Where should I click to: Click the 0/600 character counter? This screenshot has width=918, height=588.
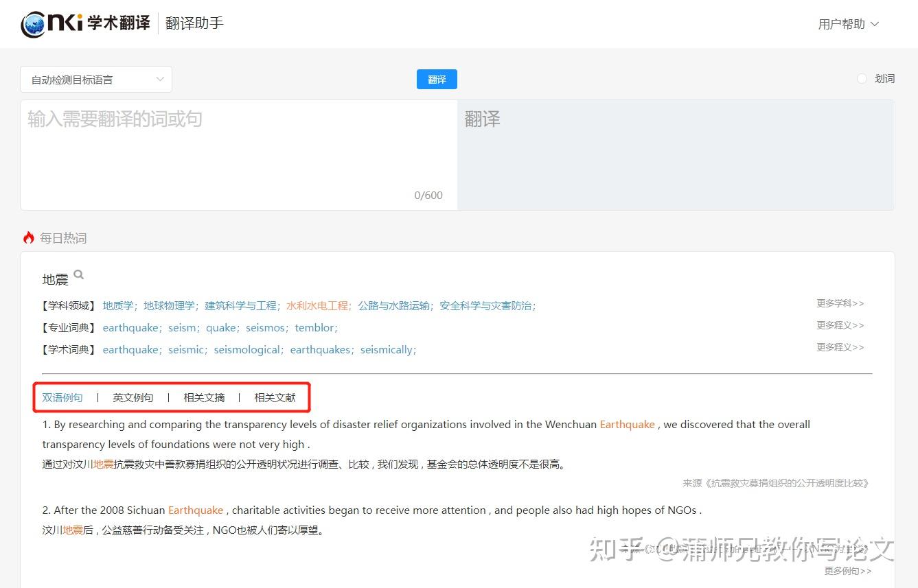coord(428,196)
